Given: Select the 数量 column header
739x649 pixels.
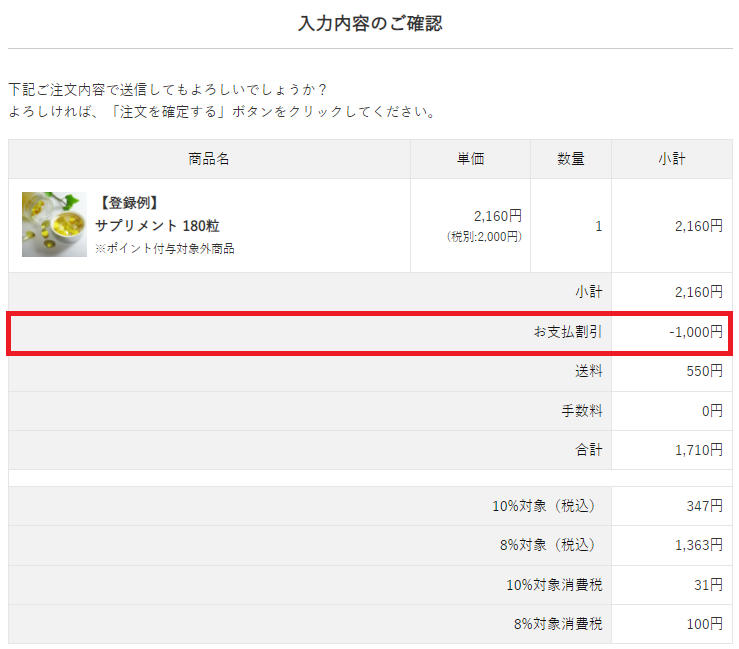Looking at the screenshot, I should [571, 159].
